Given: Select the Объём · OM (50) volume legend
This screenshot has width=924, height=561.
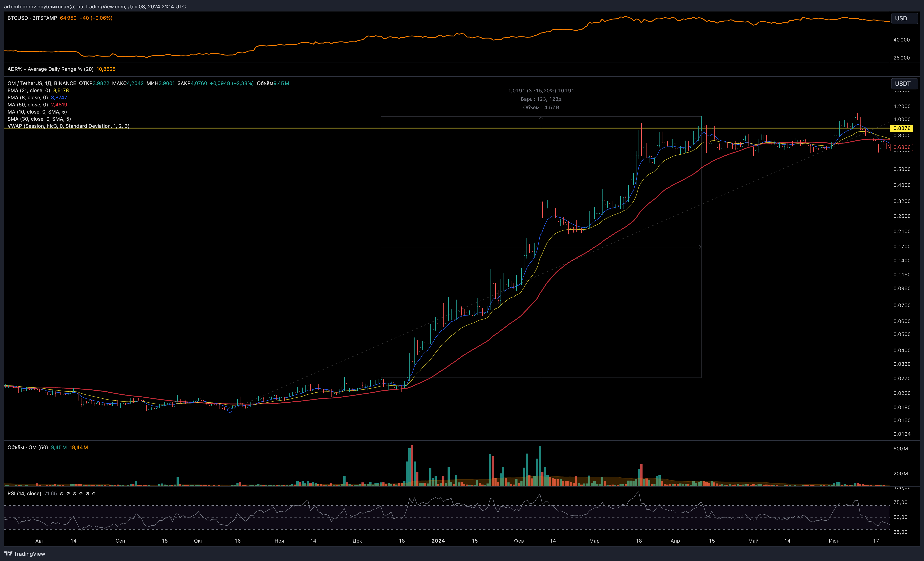Looking at the screenshot, I should point(28,447).
